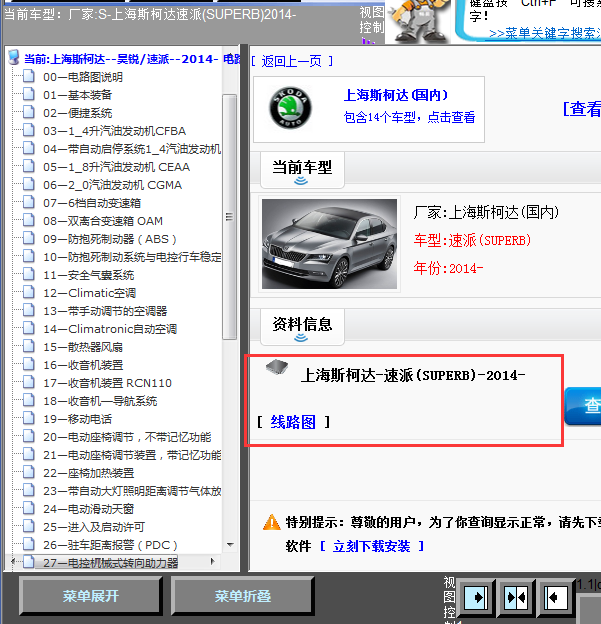
Task: Open 10—防抱死制动系统与电控行车稳定 entry
Action: 132,257
